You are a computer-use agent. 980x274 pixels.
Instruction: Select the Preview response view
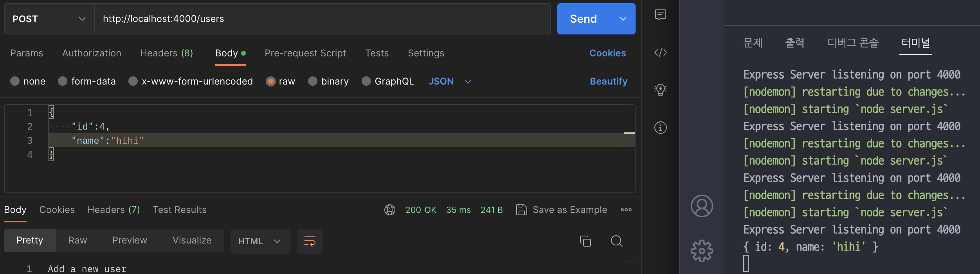pyautogui.click(x=130, y=240)
